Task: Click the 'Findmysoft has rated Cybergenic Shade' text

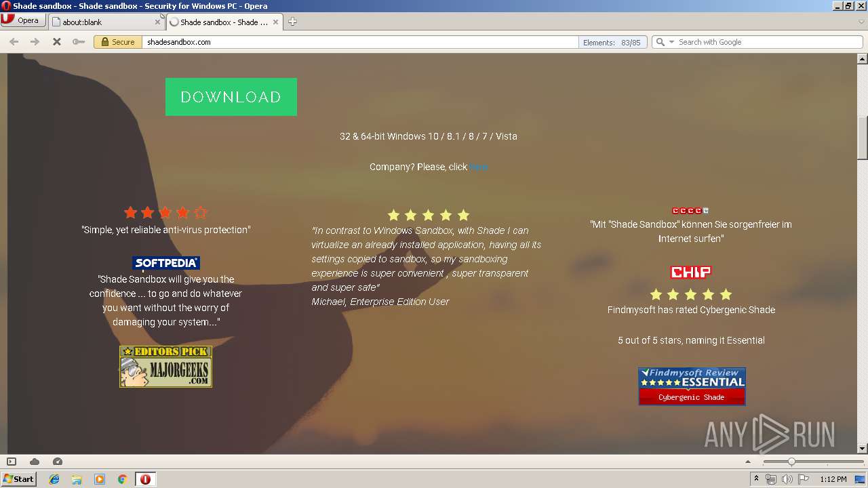Action: tap(691, 310)
